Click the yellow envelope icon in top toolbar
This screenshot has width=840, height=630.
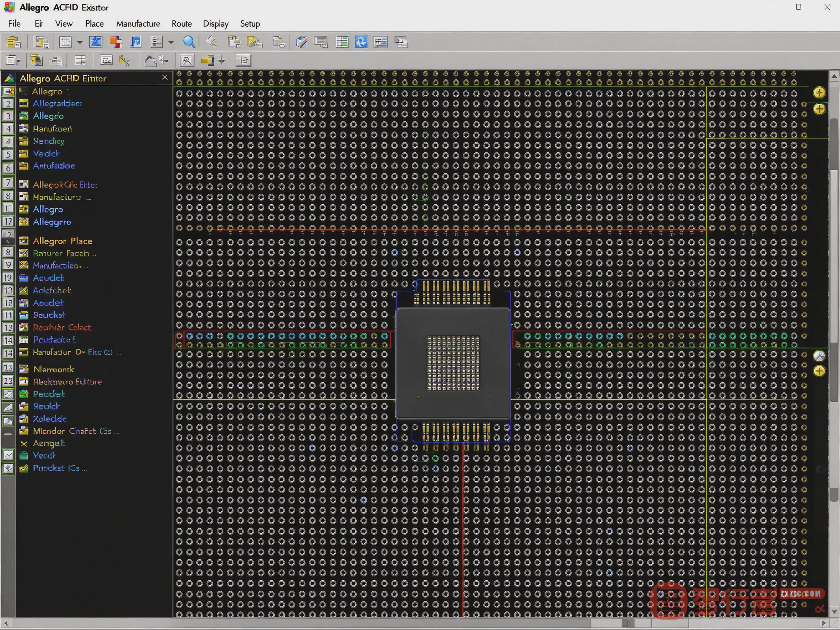[254, 42]
